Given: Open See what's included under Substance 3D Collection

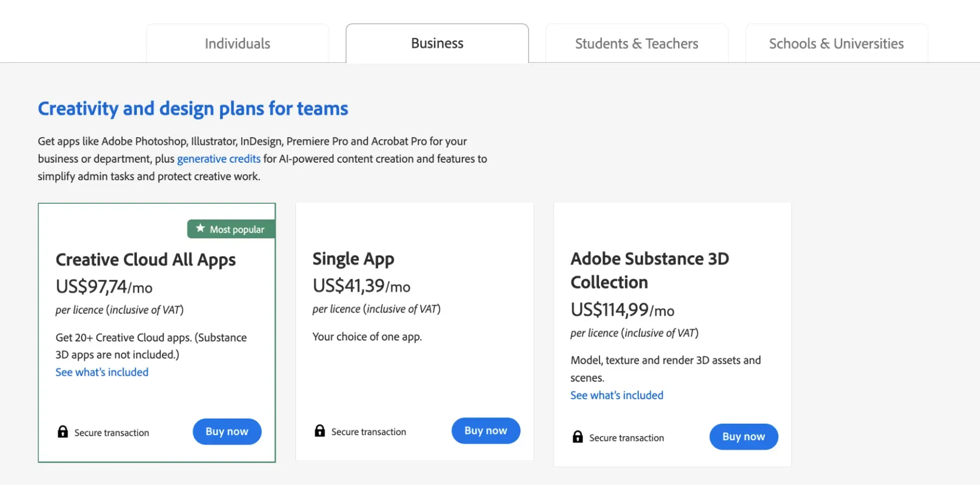Looking at the screenshot, I should (x=617, y=395).
